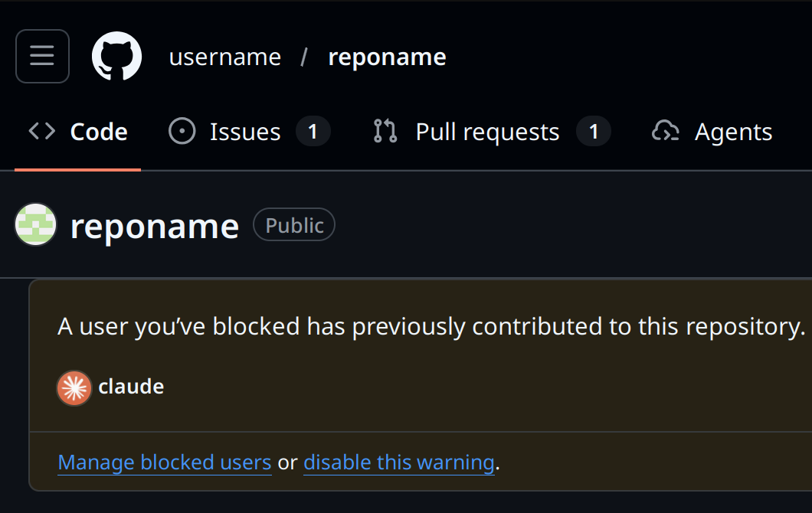Click the large reponame heading
The width and height of the screenshot is (812, 513).
pyautogui.click(x=155, y=226)
